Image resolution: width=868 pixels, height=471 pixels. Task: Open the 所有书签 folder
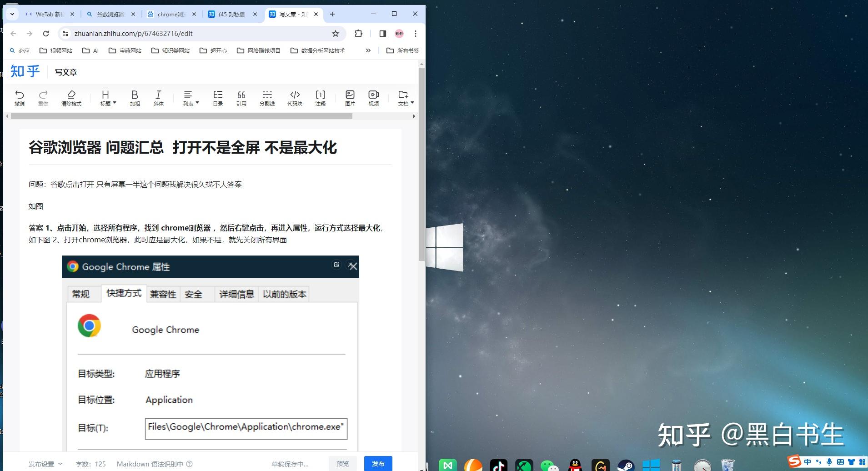[403, 50]
